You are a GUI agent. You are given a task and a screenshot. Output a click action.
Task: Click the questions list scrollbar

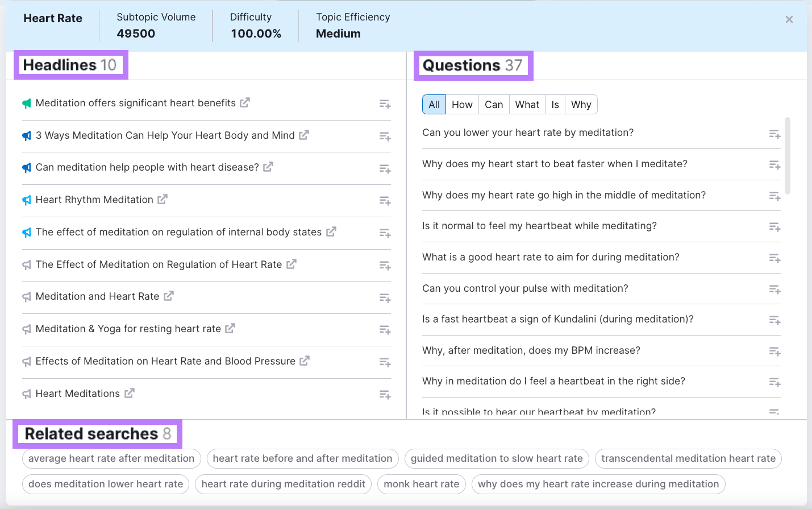(787, 156)
